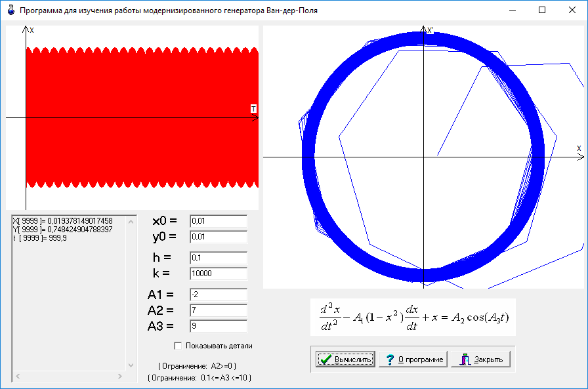
Task: Click the question mark icon on О программе
Action: [390, 359]
